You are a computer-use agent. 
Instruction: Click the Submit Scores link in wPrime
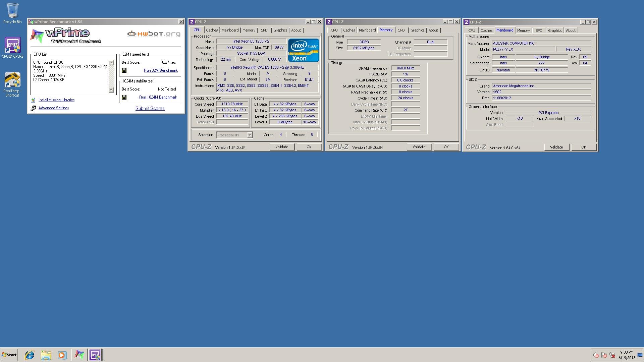click(150, 108)
